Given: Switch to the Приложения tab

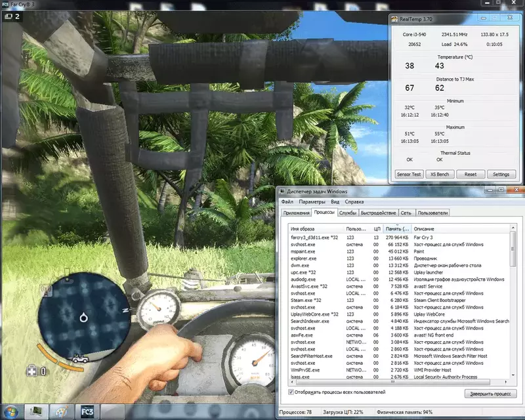Looking at the screenshot, I should tap(296, 213).
